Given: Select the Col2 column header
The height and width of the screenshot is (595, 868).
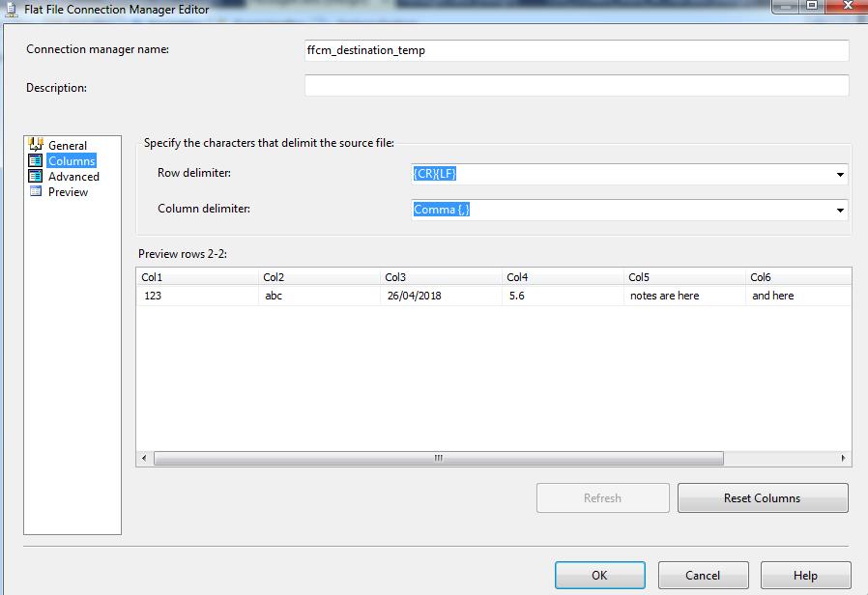Looking at the screenshot, I should (319, 277).
